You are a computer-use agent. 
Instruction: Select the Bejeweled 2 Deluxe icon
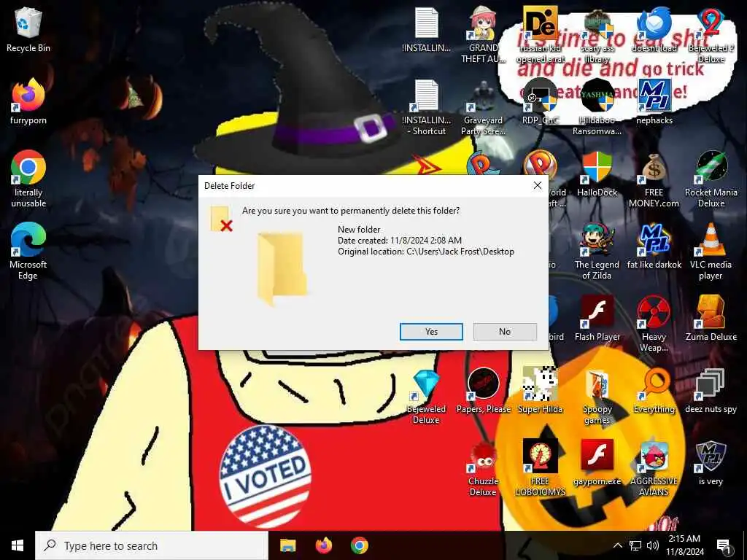pos(711,35)
